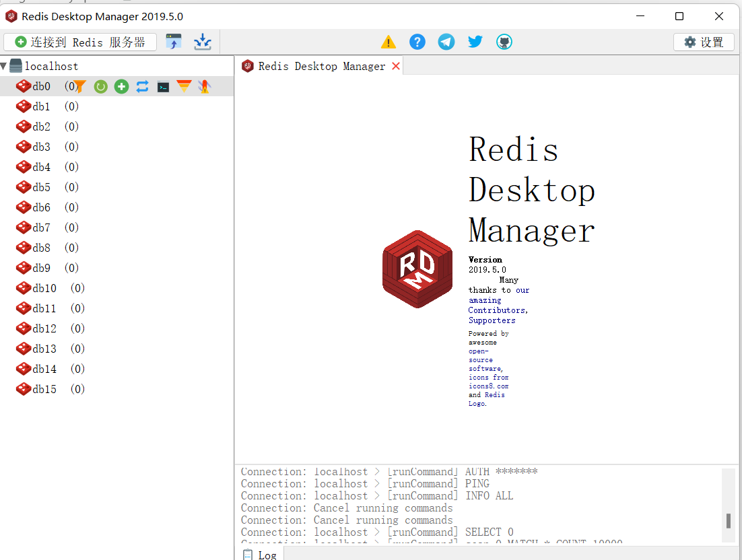Click the 'INFO ALL' log line
Screen dimensions: 742x560
click(x=376, y=495)
